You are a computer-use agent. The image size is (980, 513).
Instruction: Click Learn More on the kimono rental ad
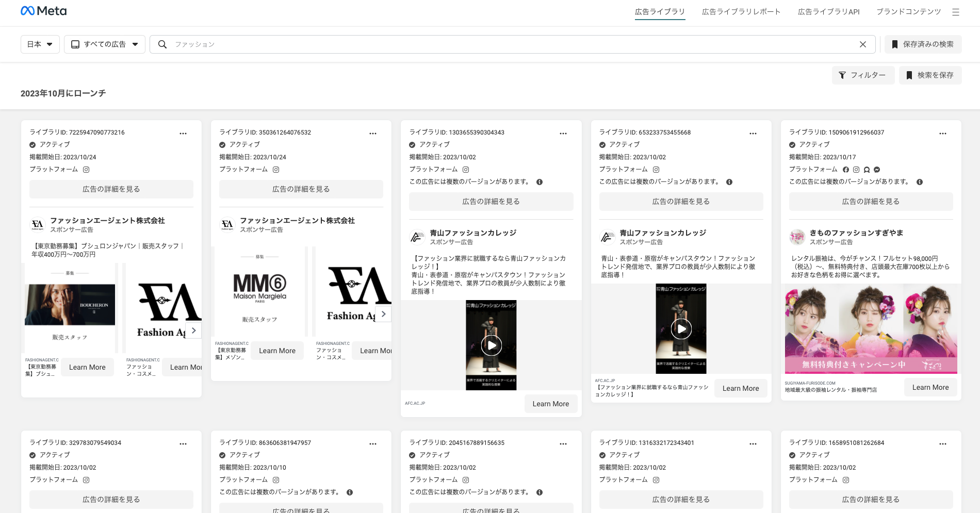click(930, 387)
